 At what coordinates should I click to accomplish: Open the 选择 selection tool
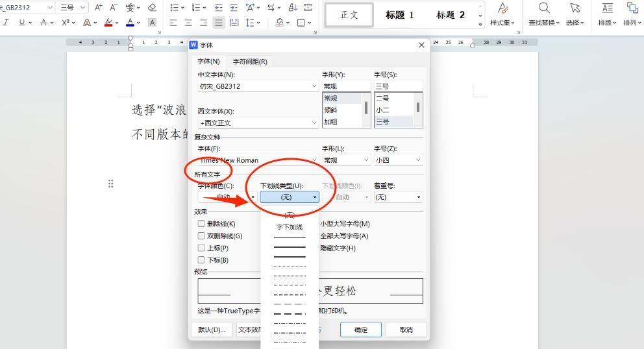(x=575, y=14)
